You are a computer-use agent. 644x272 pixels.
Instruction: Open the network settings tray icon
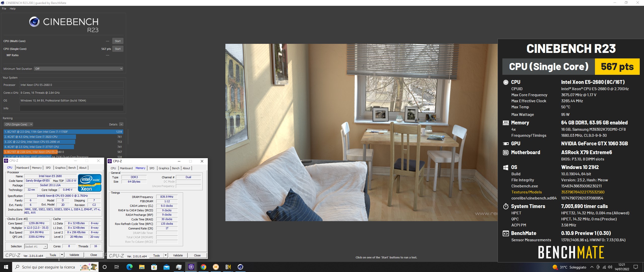[604, 267]
